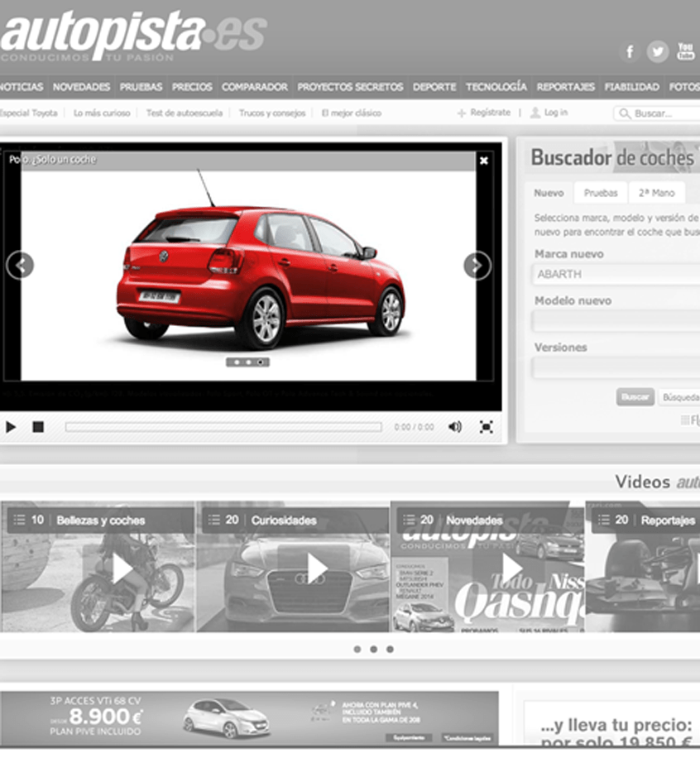Switch to the Pruebas tab

point(600,192)
